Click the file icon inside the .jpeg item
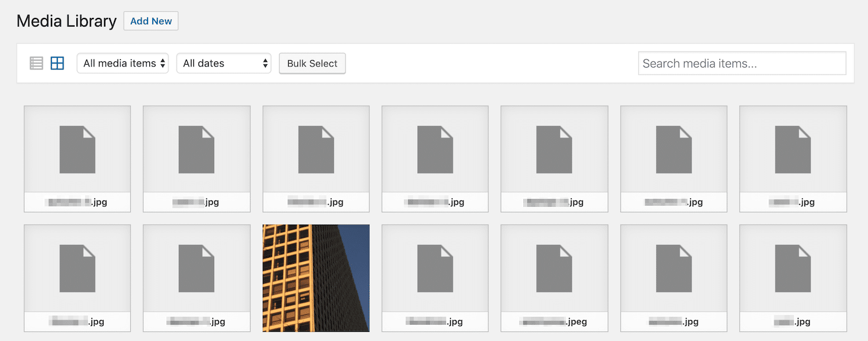This screenshot has width=868, height=341. pyautogui.click(x=554, y=267)
